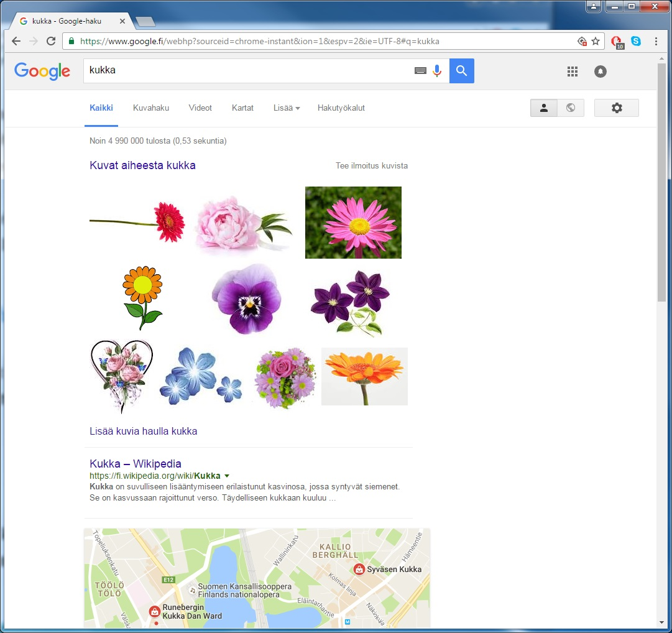Switch to the Kuvahaku tab
The image size is (672, 633).
click(151, 108)
